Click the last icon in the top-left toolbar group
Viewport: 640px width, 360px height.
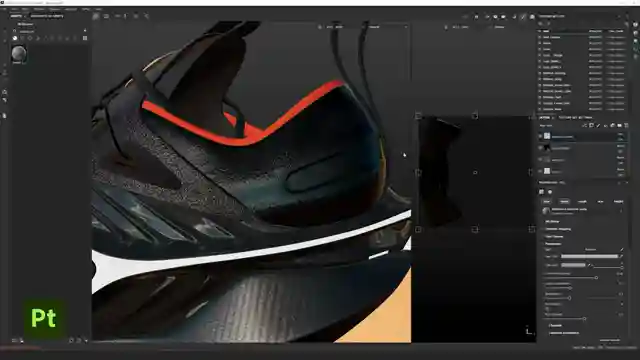tap(147, 16)
